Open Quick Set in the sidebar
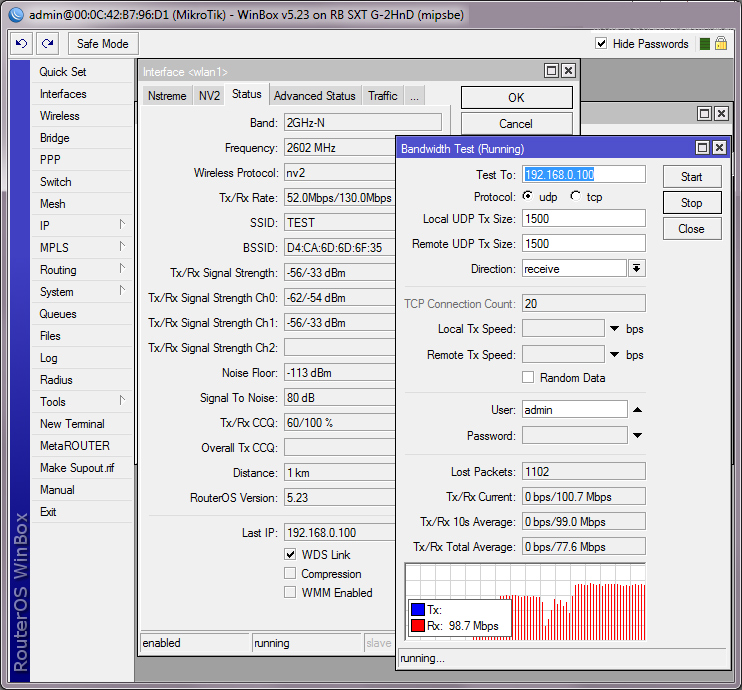The width and height of the screenshot is (742, 690). pyautogui.click(x=82, y=71)
